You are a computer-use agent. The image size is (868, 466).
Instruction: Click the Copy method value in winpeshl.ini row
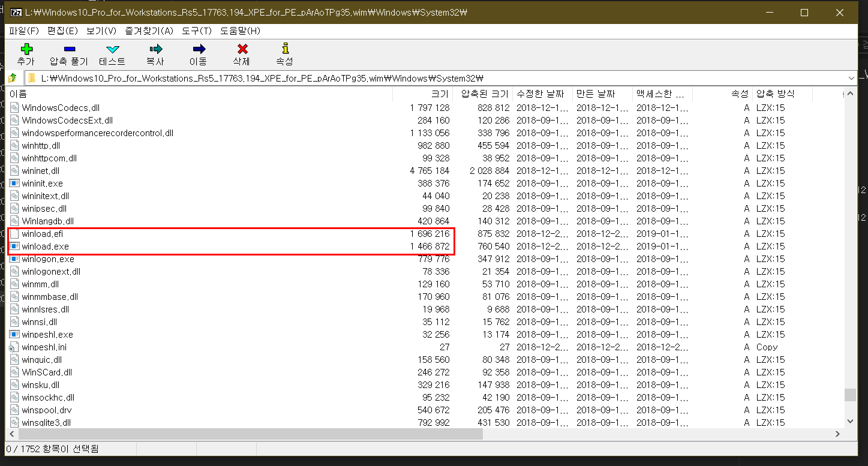(x=767, y=347)
